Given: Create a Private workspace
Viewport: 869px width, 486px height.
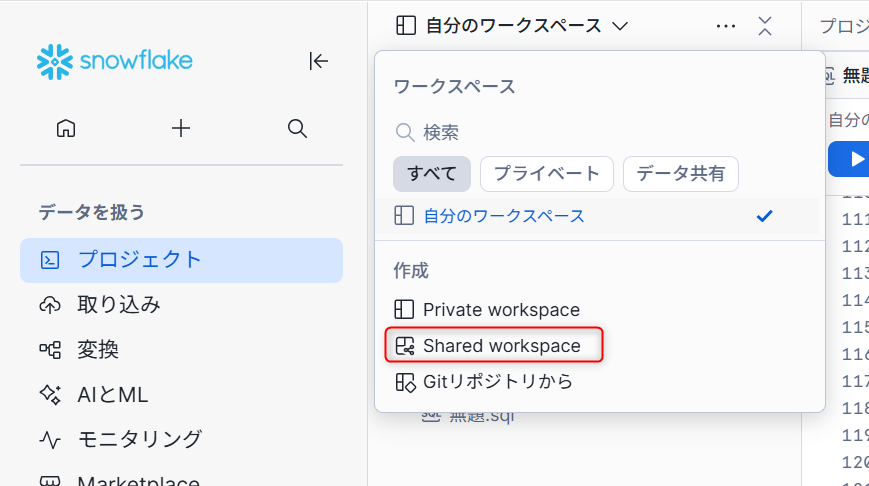Looking at the screenshot, I should click(500, 310).
